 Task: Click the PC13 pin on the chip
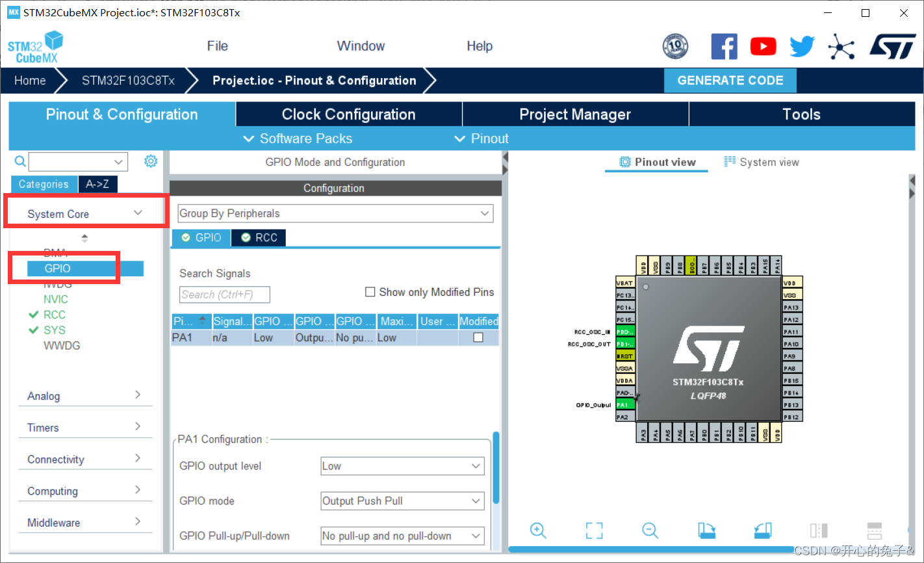tap(625, 295)
